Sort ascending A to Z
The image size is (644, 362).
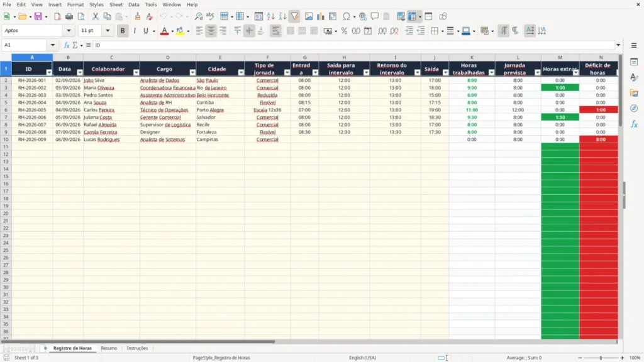(x=270, y=16)
